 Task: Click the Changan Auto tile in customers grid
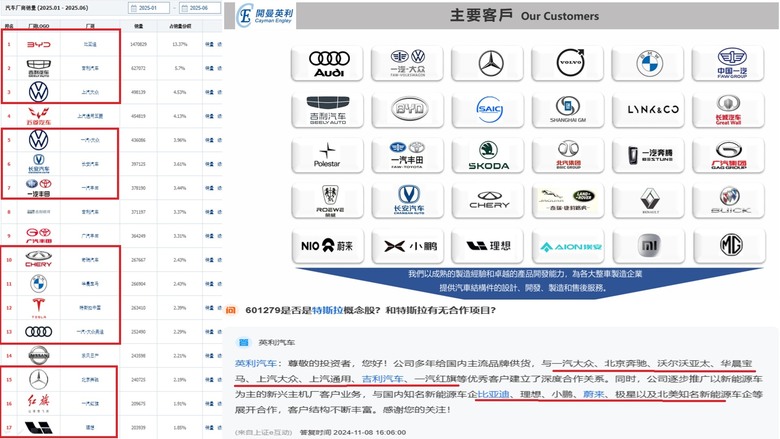tap(407, 200)
